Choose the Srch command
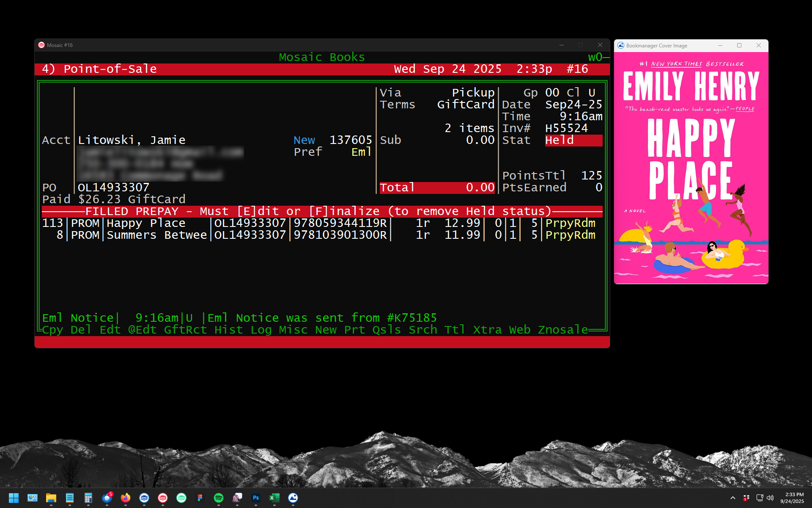The height and width of the screenshot is (508, 812). 422,329
